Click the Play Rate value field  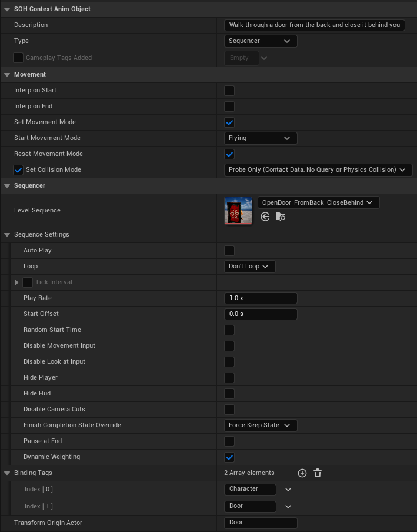260,298
